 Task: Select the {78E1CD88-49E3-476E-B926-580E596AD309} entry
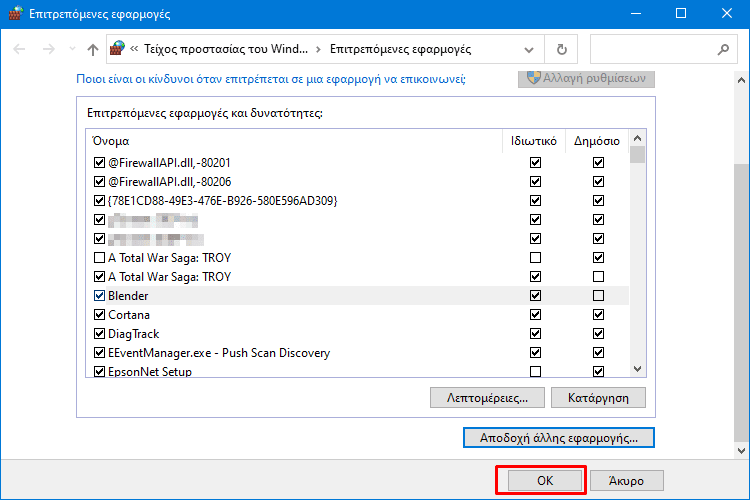click(x=222, y=200)
